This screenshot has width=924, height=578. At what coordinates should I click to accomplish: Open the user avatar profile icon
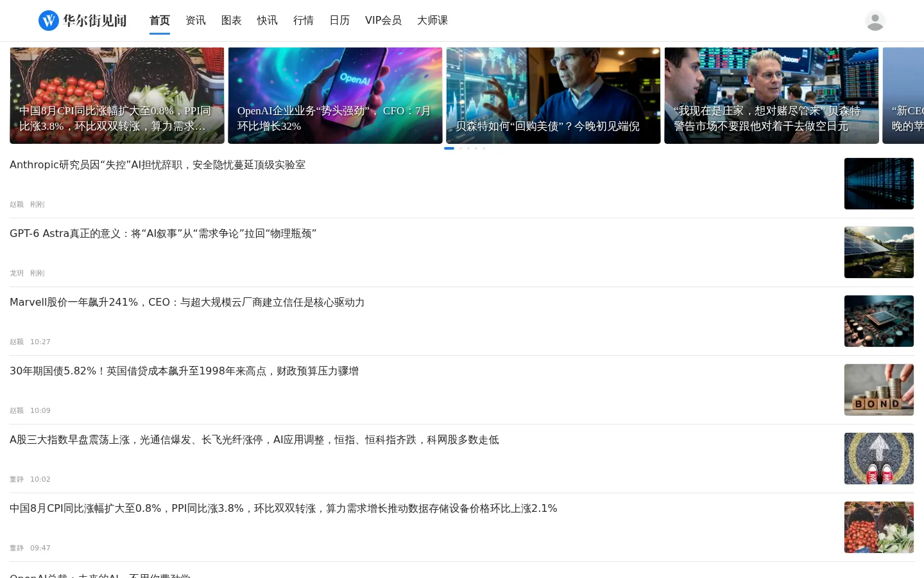[875, 21]
